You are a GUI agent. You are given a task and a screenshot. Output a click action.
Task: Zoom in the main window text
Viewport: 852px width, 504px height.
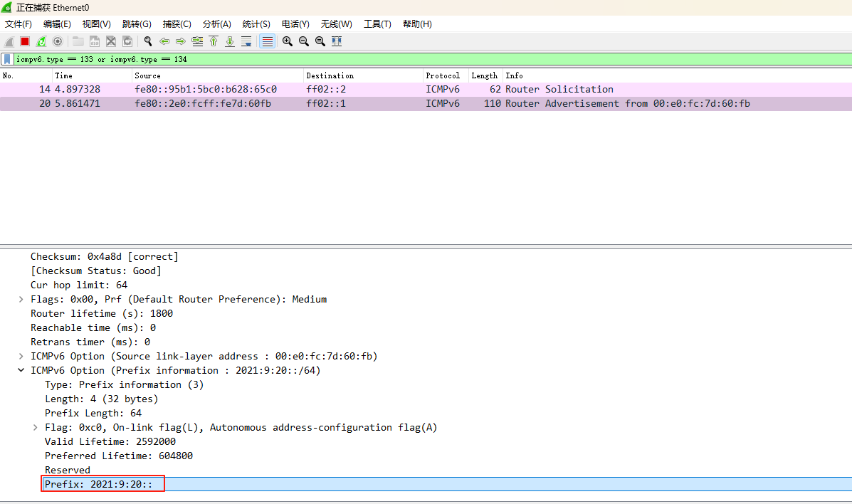288,41
